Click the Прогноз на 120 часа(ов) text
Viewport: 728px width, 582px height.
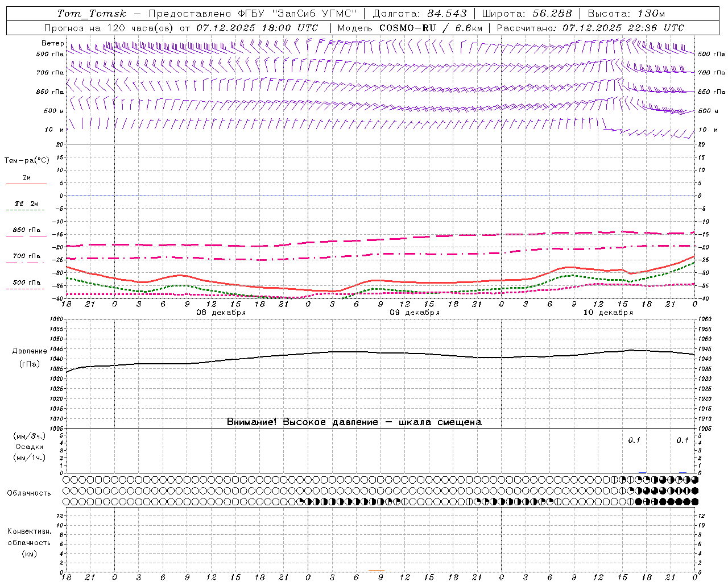click(x=110, y=28)
